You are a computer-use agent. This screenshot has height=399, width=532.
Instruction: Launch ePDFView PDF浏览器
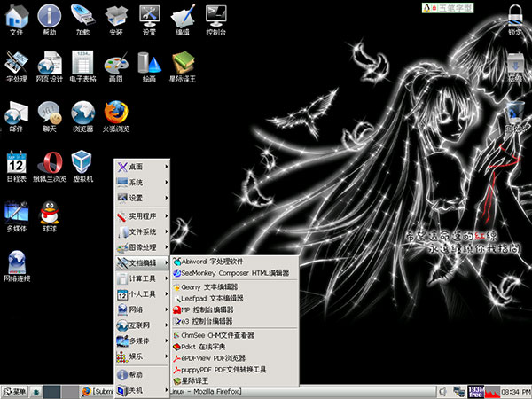pos(235,358)
